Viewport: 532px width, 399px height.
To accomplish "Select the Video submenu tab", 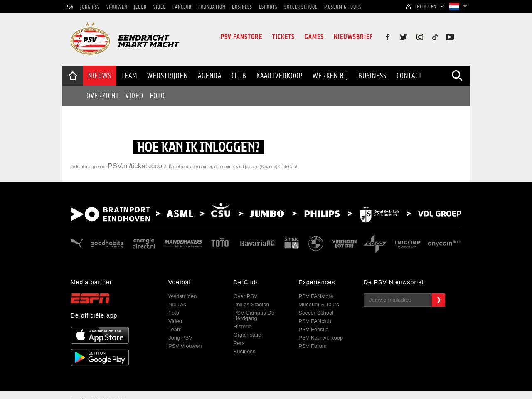I will point(134,96).
